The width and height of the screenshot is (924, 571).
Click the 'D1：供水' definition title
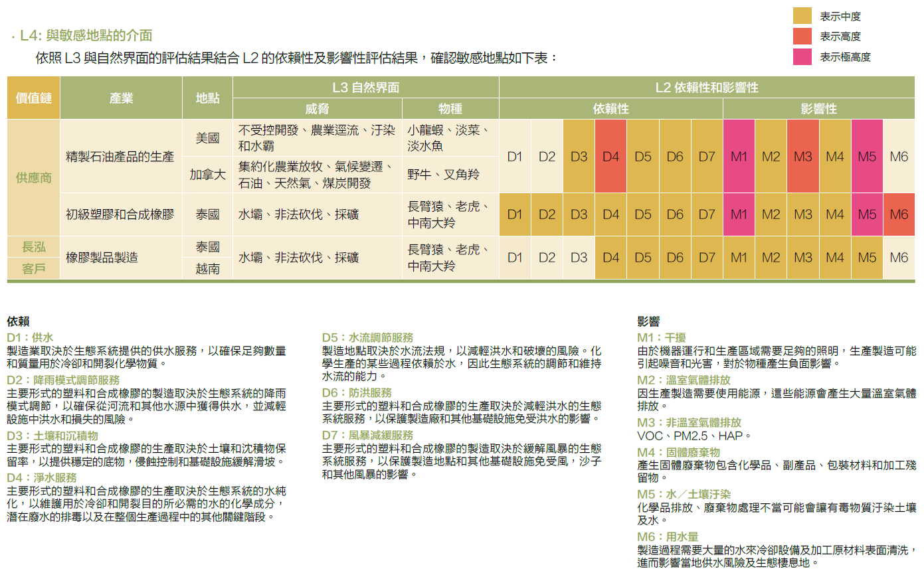tap(30, 337)
